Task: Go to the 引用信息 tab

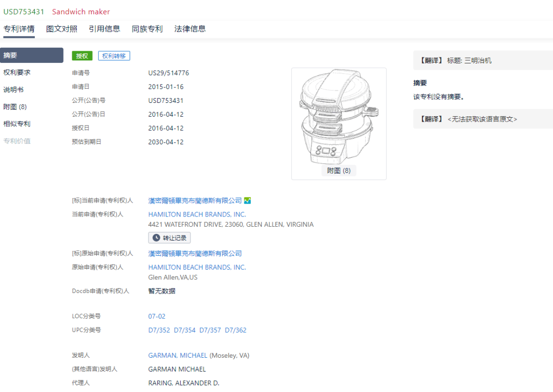Action: tap(104, 29)
